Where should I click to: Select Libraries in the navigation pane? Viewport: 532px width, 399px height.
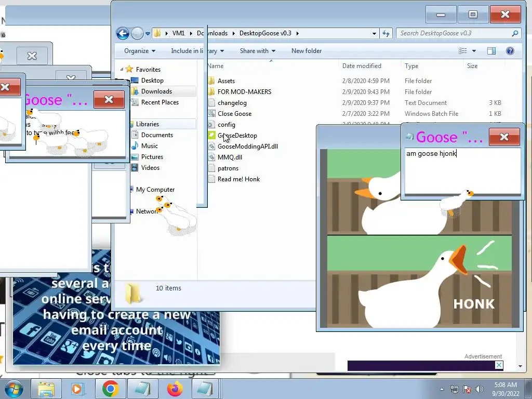click(147, 124)
